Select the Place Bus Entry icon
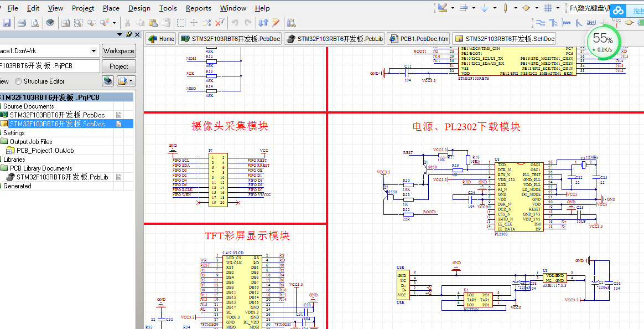 pos(579,23)
